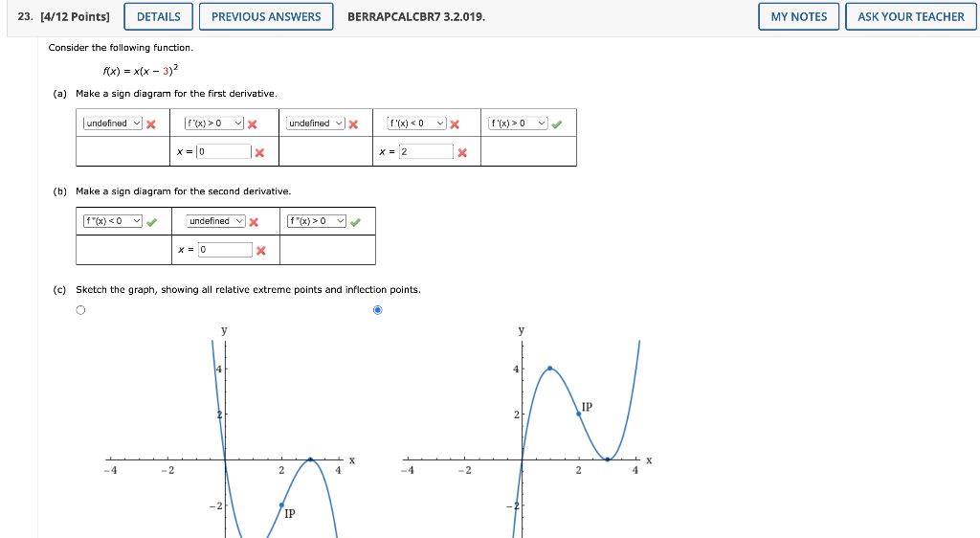Click the left graph with IP below the x-axis
The width and height of the screenshot is (980, 538).
point(230,431)
